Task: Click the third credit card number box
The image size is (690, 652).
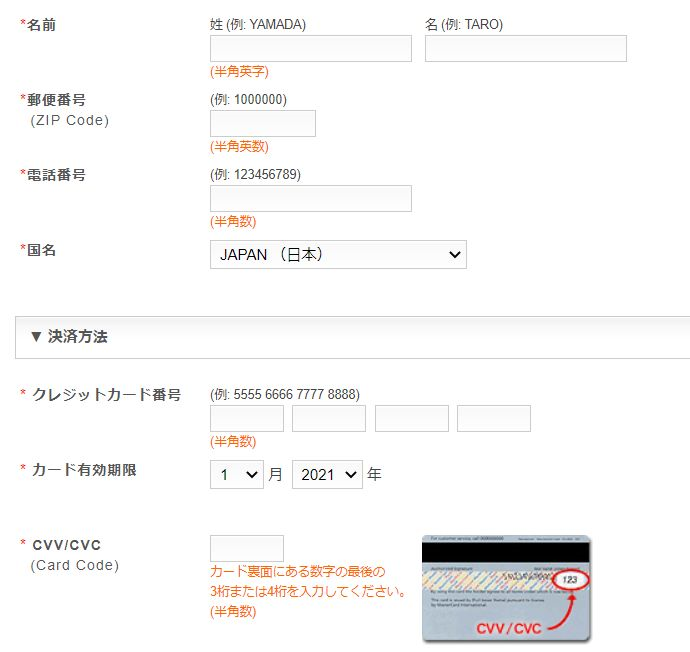Action: pyautogui.click(x=411, y=419)
